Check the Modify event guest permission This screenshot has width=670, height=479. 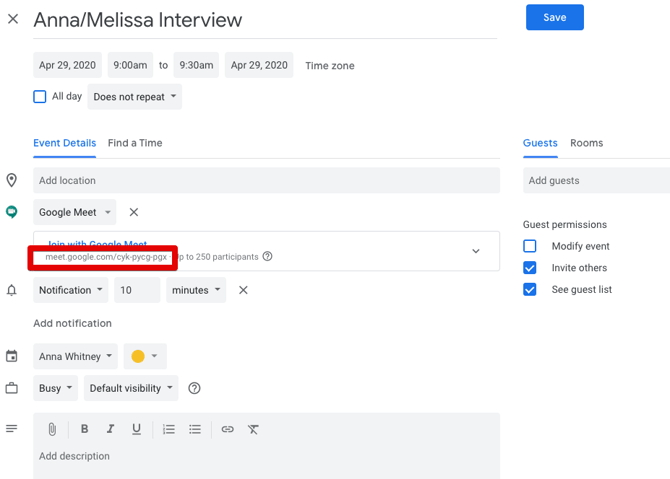(530, 246)
